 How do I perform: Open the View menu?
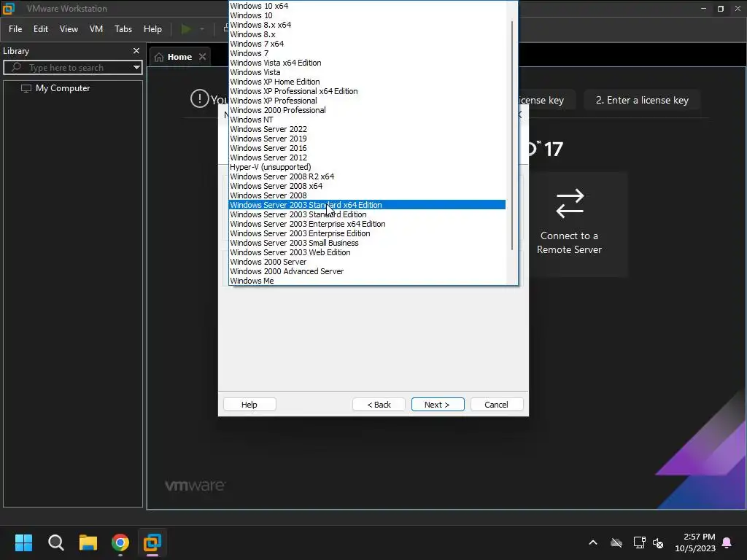[x=69, y=29]
